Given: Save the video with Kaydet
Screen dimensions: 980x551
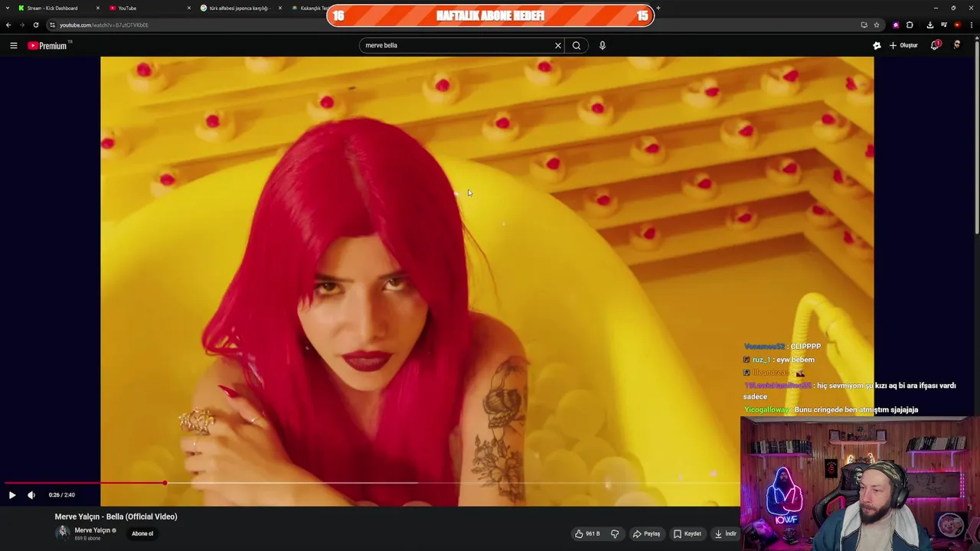Looking at the screenshot, I should pos(688,533).
